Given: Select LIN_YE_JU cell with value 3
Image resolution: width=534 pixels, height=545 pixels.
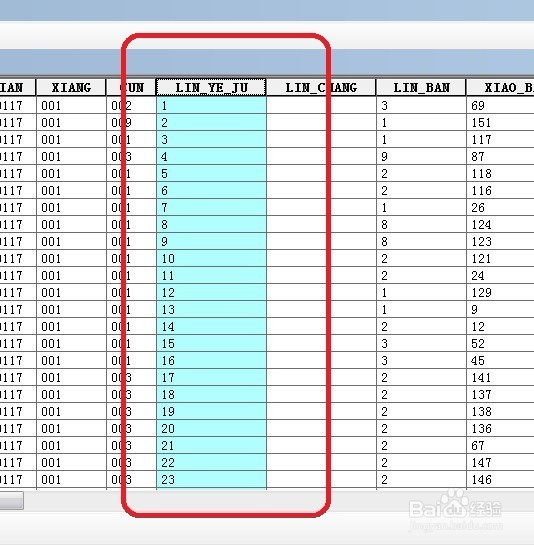Looking at the screenshot, I should point(211,139).
